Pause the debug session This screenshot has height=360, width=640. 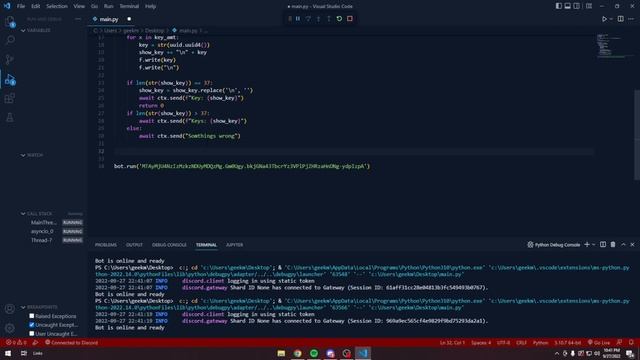tap(298, 19)
